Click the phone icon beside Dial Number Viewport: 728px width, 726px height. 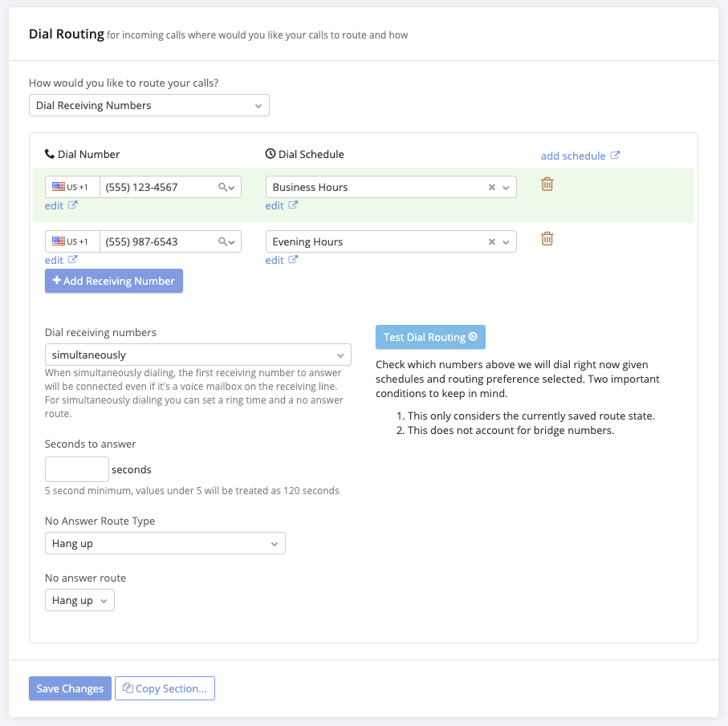(x=48, y=153)
